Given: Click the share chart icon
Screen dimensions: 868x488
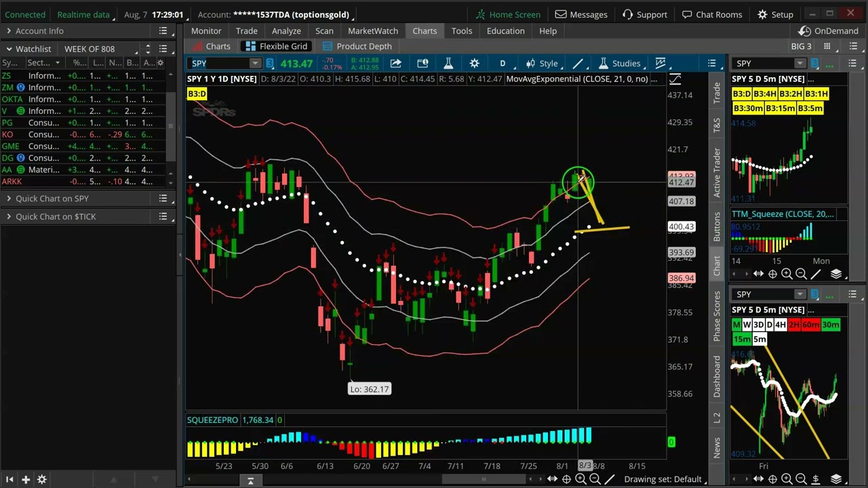Looking at the screenshot, I should (395, 63).
